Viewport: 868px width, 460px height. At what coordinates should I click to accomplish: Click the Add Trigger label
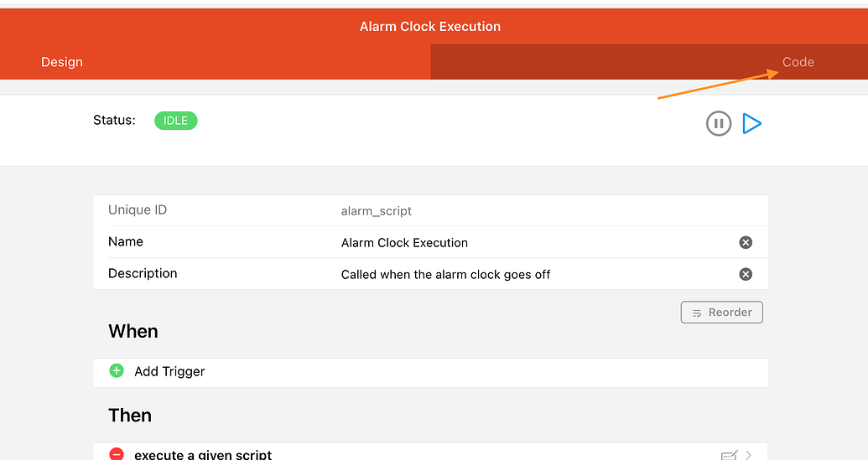click(x=169, y=371)
